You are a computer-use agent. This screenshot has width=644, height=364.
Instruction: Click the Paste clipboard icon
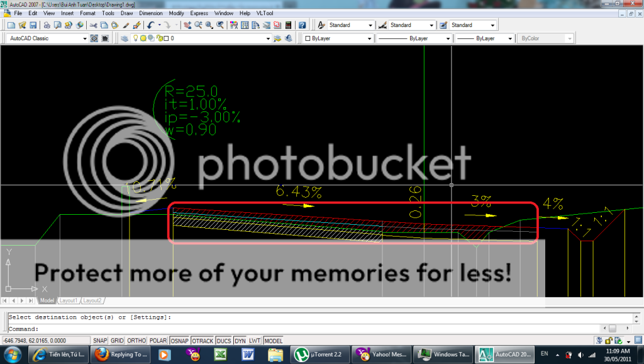115,25
